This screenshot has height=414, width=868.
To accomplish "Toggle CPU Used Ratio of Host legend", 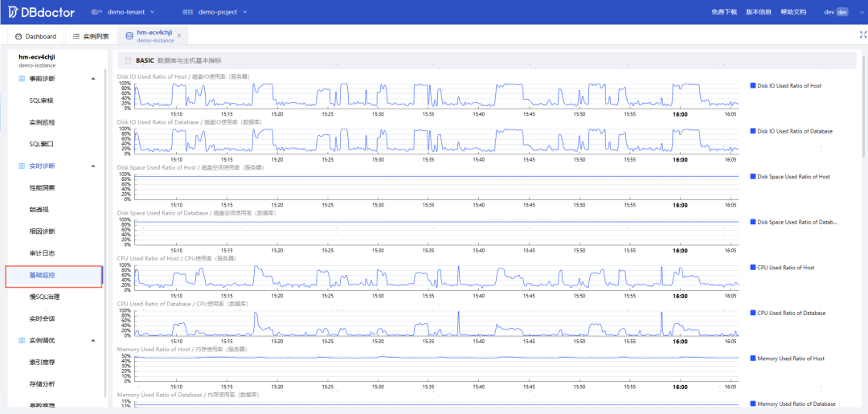I will click(782, 268).
